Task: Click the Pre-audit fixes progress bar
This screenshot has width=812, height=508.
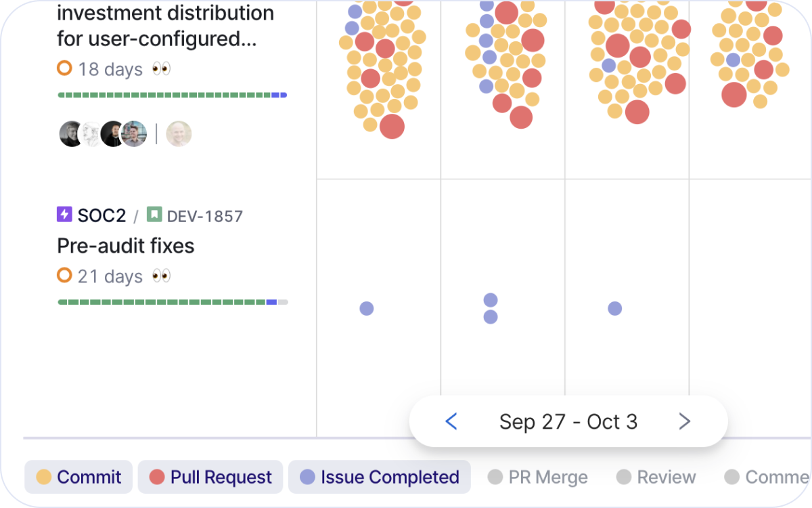Action: coord(173,302)
